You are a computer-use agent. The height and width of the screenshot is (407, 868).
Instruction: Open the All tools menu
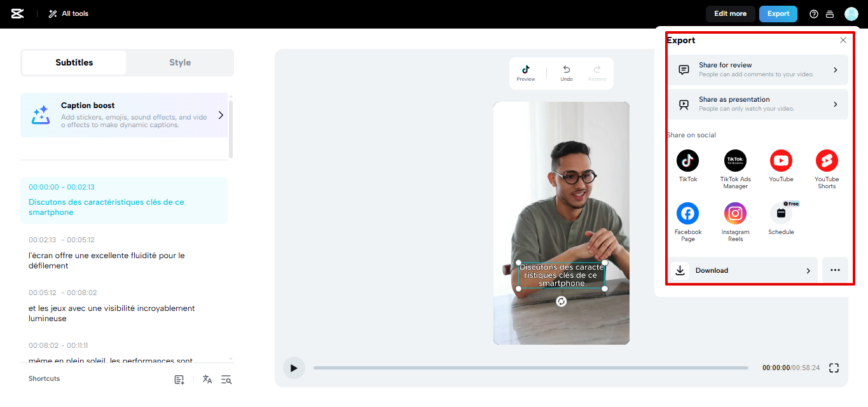pyautogui.click(x=67, y=13)
